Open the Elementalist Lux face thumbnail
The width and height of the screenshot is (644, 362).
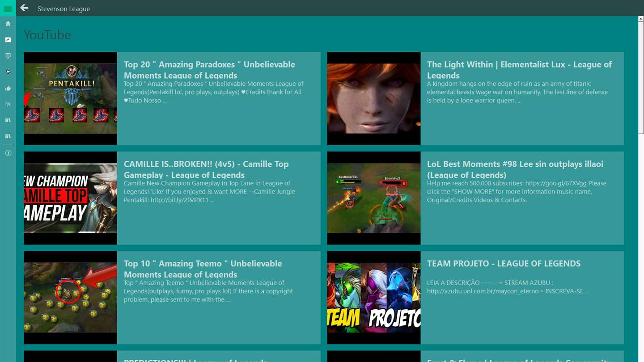[x=374, y=98]
